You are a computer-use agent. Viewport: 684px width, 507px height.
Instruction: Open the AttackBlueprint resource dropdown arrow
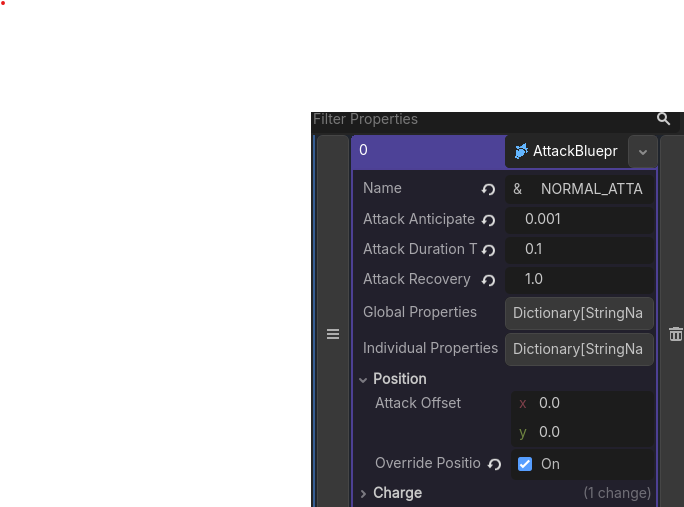click(643, 152)
